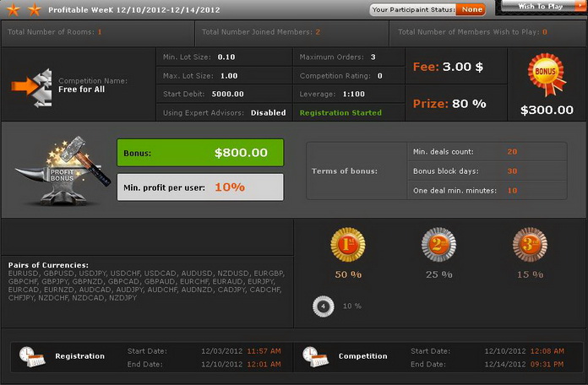Click the Wish To Play button
588x385 pixels.
(542, 7)
